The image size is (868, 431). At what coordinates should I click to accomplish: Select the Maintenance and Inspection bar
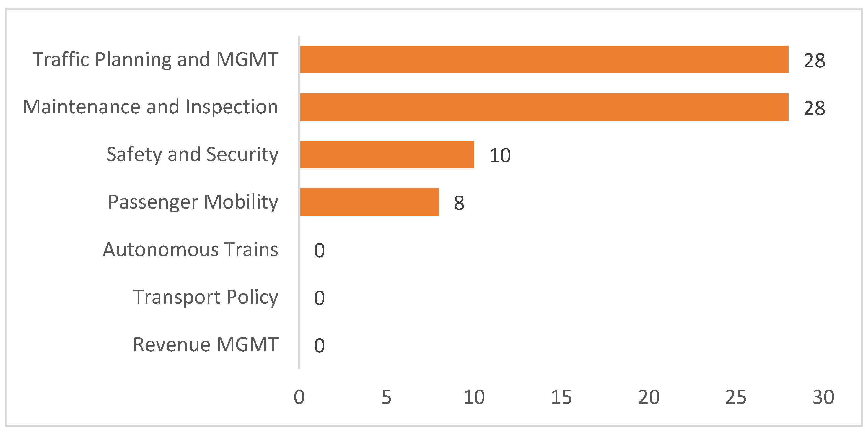pos(544,107)
